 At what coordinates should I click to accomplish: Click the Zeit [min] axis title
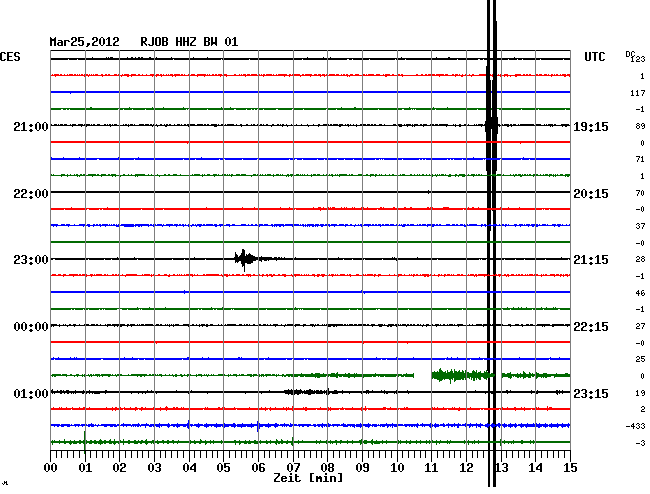(x=308, y=478)
